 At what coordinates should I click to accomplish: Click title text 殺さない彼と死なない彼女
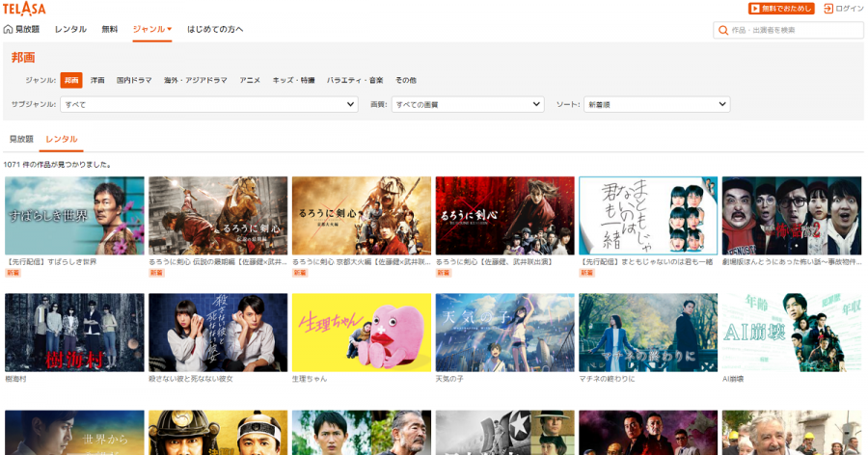point(190,379)
